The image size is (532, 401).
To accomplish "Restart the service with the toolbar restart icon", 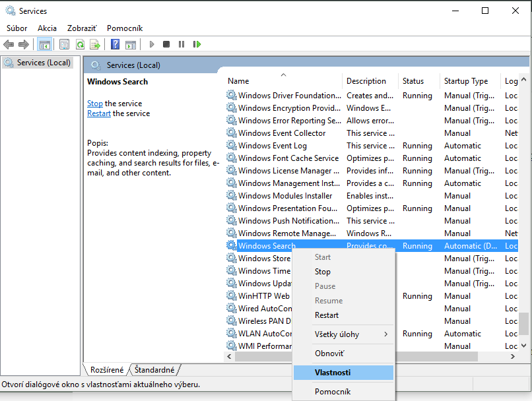I will [x=197, y=44].
